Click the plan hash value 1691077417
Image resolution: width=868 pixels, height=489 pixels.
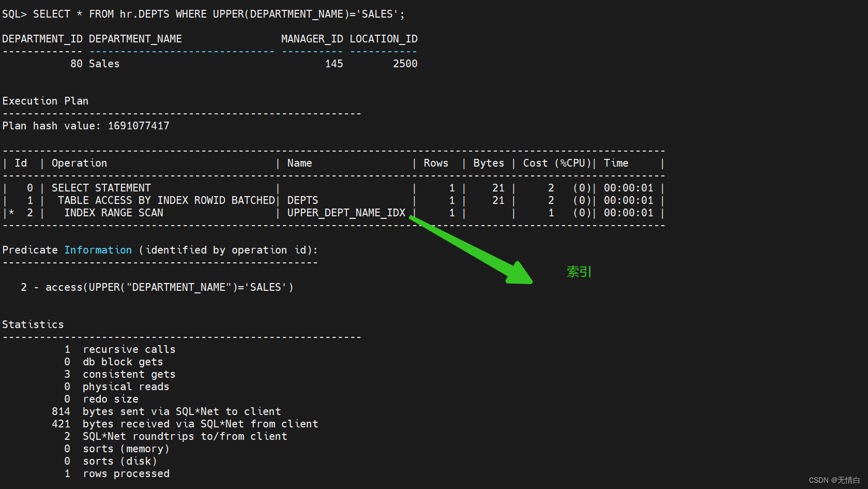pos(139,126)
